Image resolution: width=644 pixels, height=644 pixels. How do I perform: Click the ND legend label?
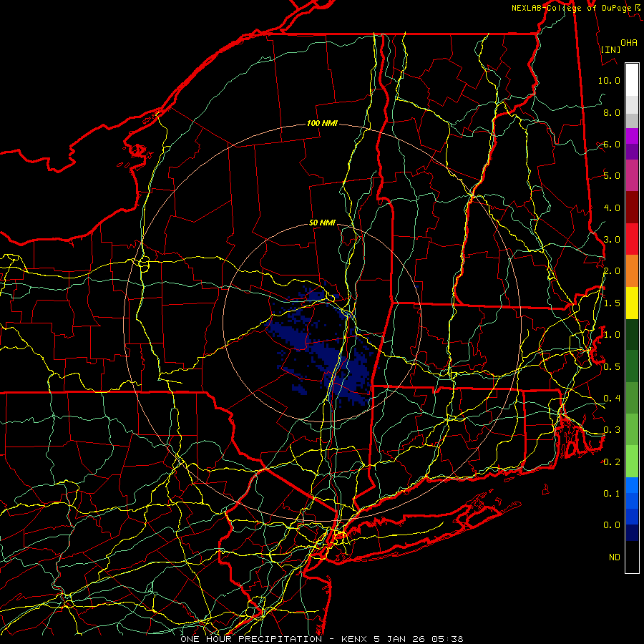[615, 557]
